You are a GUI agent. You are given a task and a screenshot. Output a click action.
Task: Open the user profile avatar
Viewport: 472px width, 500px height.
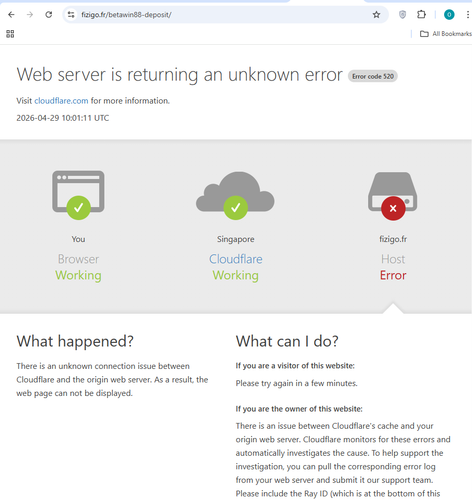point(449,15)
